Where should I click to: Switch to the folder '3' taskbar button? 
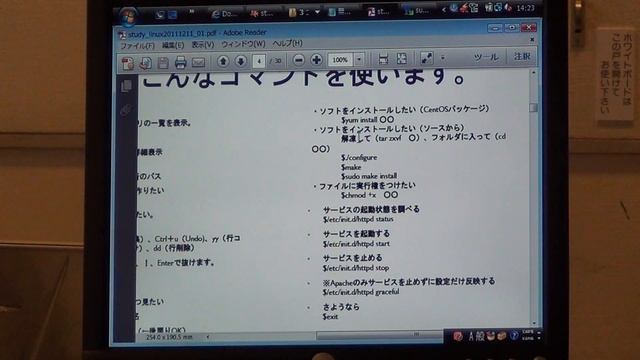tap(304, 12)
